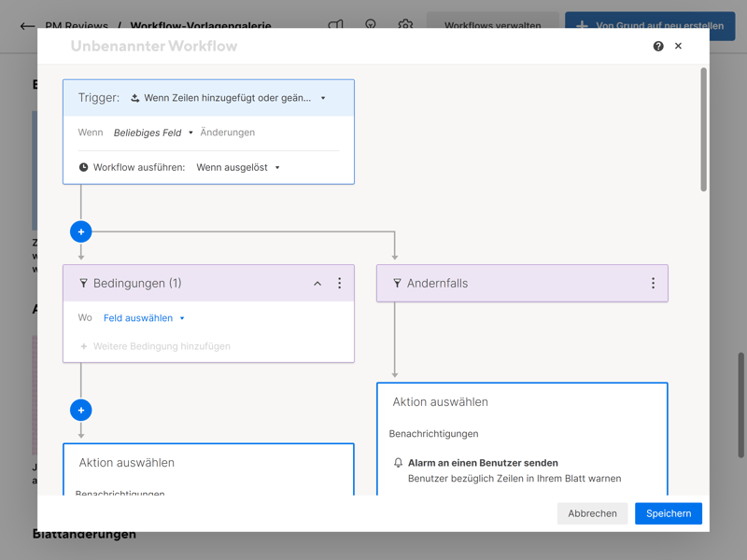Open the Andernfalls block three-dot menu
This screenshot has height=560, width=747.
(x=653, y=283)
